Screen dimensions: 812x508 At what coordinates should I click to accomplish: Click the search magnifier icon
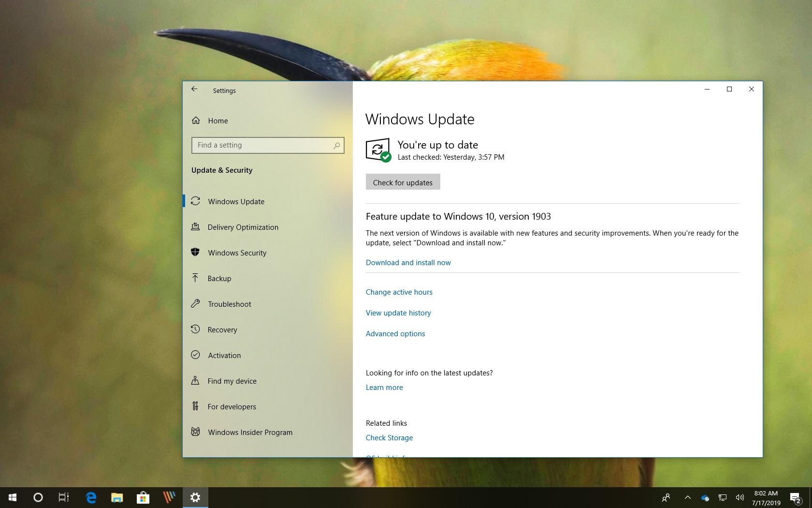coord(336,145)
